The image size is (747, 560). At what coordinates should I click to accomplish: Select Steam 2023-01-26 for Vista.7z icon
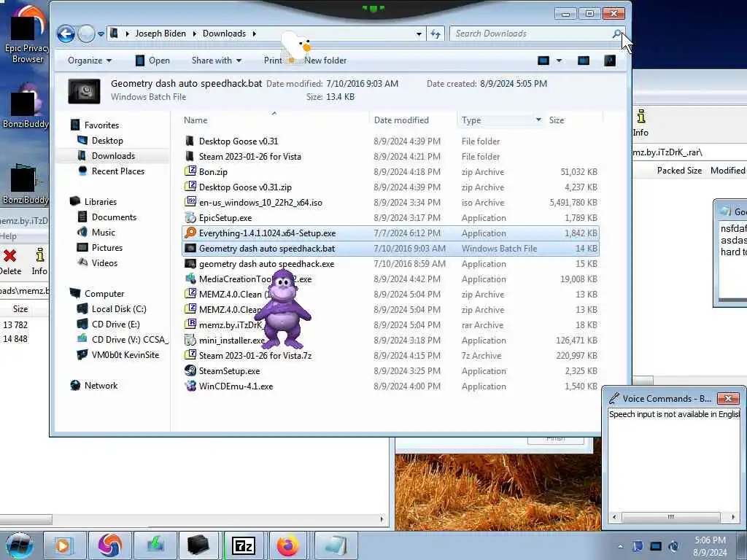pos(190,355)
